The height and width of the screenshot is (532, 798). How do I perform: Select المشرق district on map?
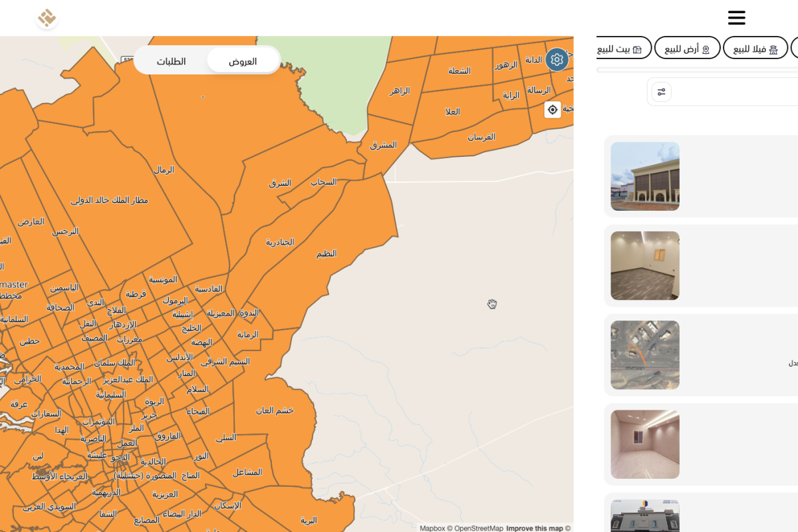click(x=384, y=144)
